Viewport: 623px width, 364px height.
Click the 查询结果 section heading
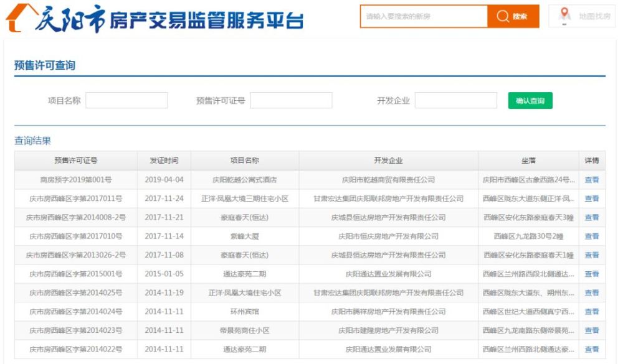(x=32, y=141)
